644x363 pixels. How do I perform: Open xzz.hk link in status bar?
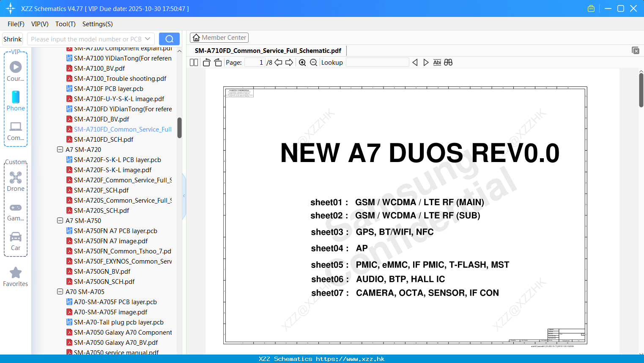tap(350, 359)
